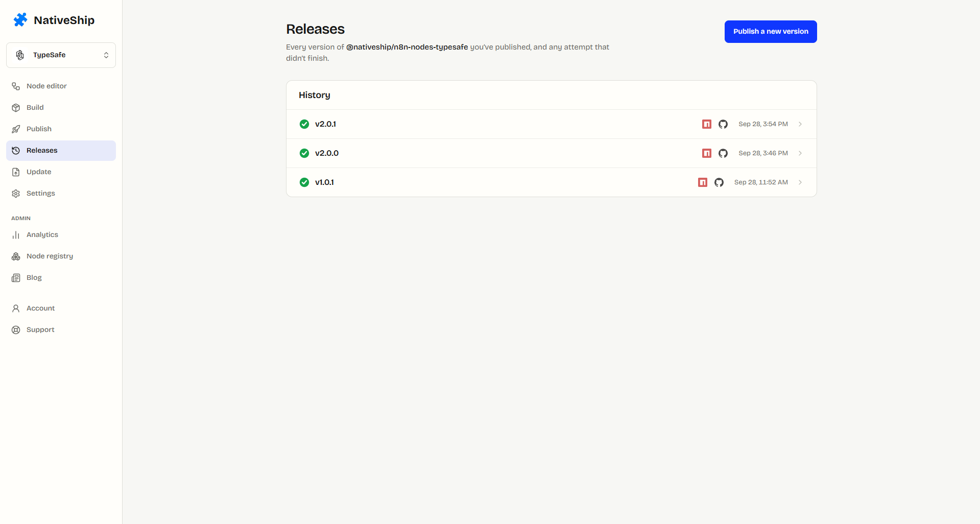Click the Support lifebuoy icon

pyautogui.click(x=16, y=330)
